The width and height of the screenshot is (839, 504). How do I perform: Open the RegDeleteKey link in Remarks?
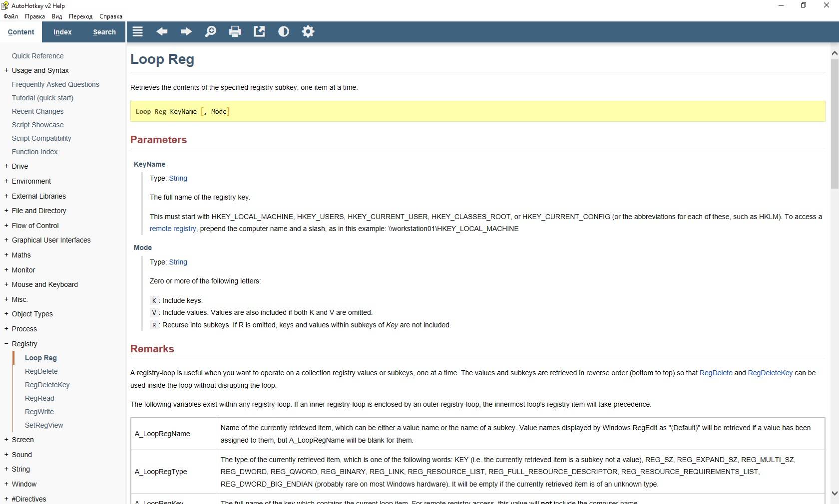pyautogui.click(x=770, y=373)
